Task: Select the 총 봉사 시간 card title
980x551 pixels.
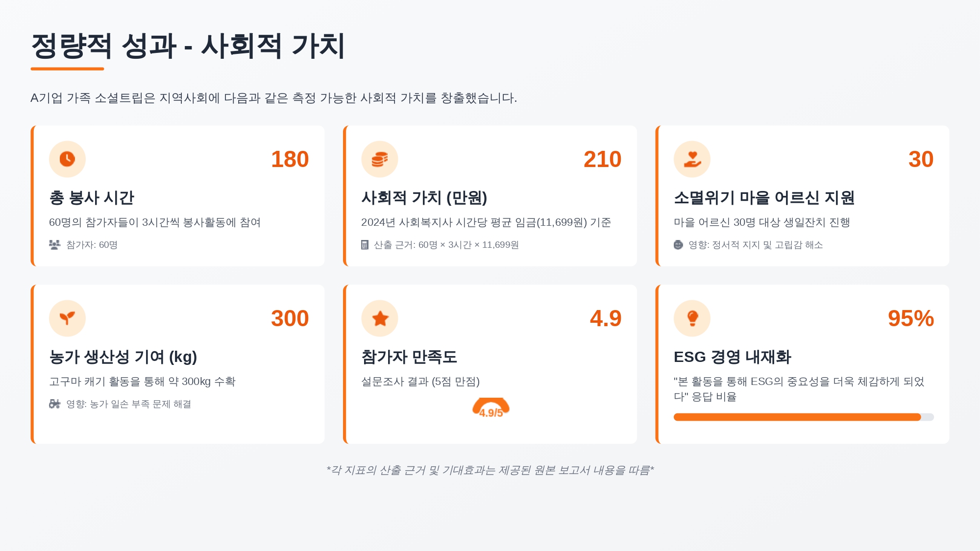Action: [92, 198]
